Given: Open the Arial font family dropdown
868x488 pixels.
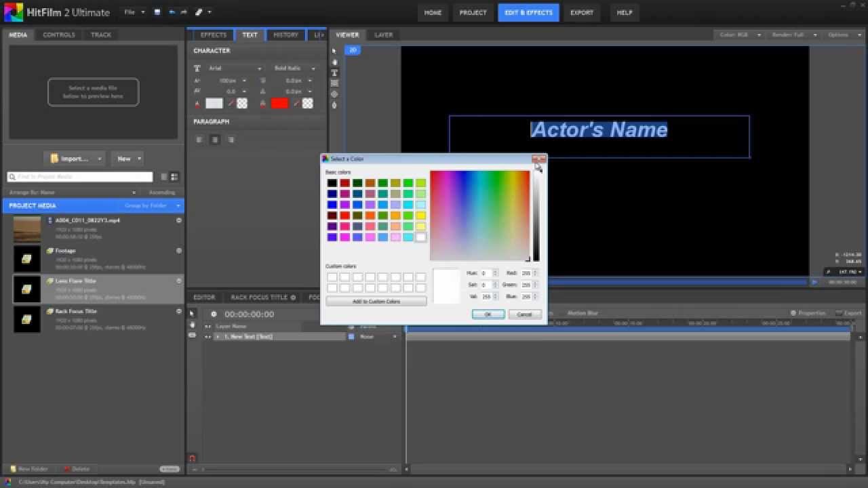Looking at the screenshot, I should coord(234,68).
